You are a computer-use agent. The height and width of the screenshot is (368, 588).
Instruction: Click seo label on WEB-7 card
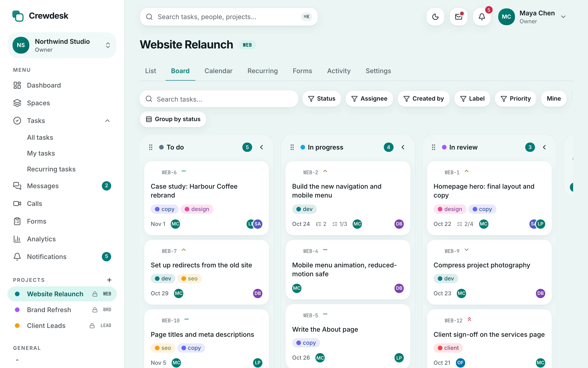(x=189, y=278)
